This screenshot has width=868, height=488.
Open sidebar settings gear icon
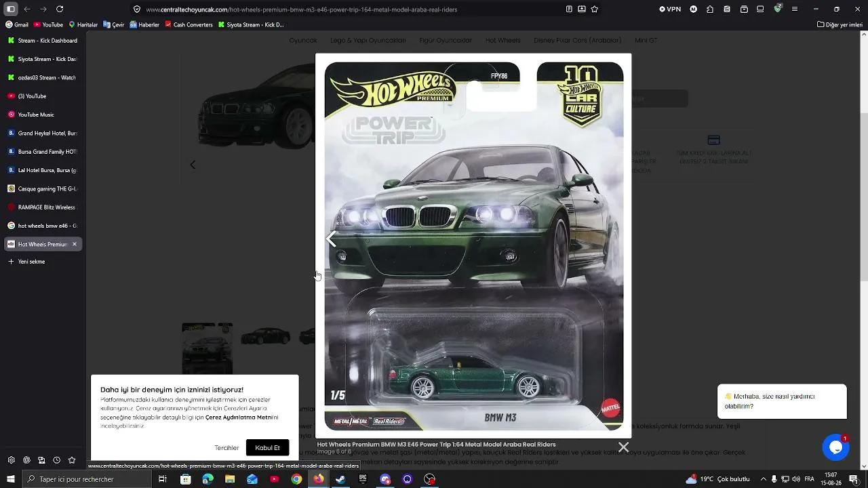(x=12, y=460)
